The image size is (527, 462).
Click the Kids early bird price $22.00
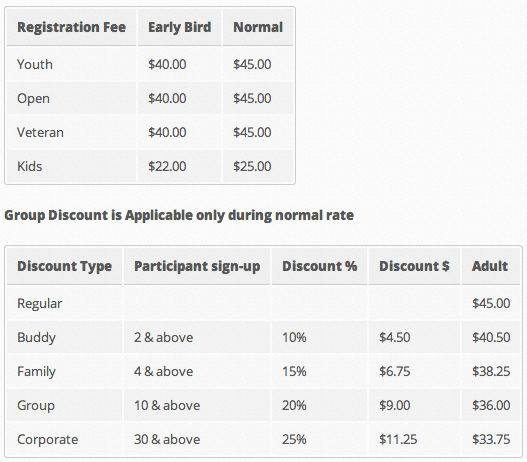[x=167, y=166]
